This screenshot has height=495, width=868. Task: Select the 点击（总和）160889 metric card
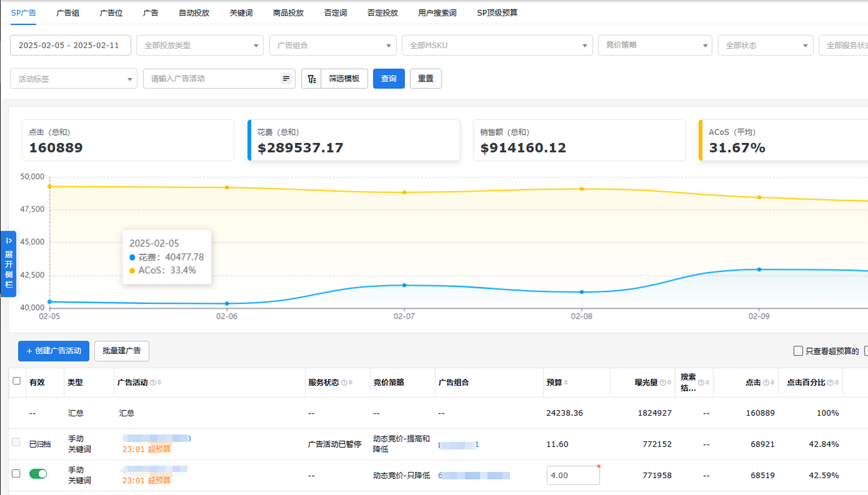click(128, 140)
